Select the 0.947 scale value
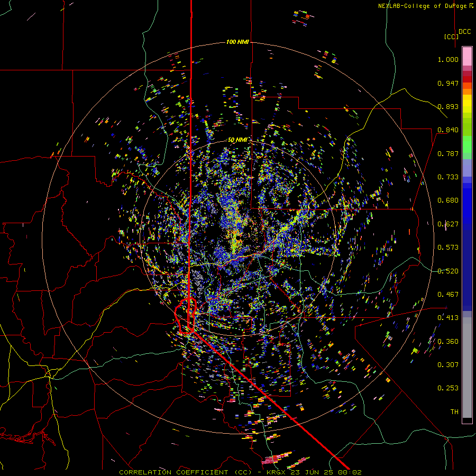 [448, 83]
